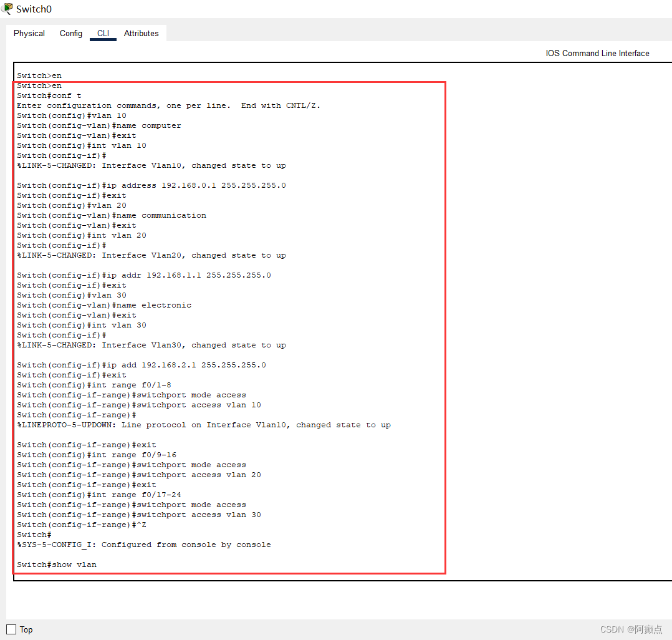Image resolution: width=672 pixels, height=640 pixels.
Task: Click the 'ip addr 192.168.1.1' line
Action: tap(144, 275)
